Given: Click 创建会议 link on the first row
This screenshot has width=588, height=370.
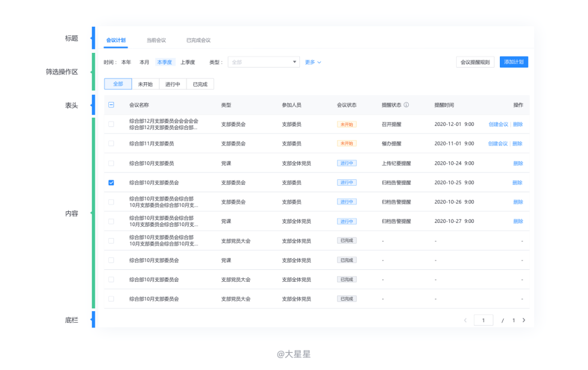Looking at the screenshot, I should pos(499,124).
